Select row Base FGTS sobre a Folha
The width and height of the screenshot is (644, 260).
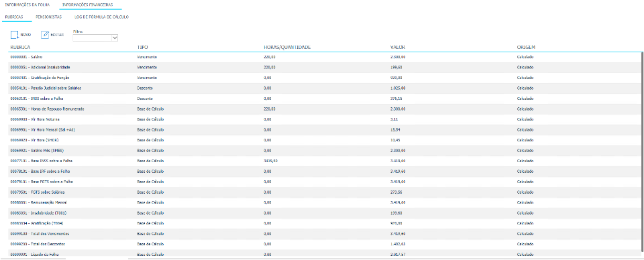pos(325,182)
